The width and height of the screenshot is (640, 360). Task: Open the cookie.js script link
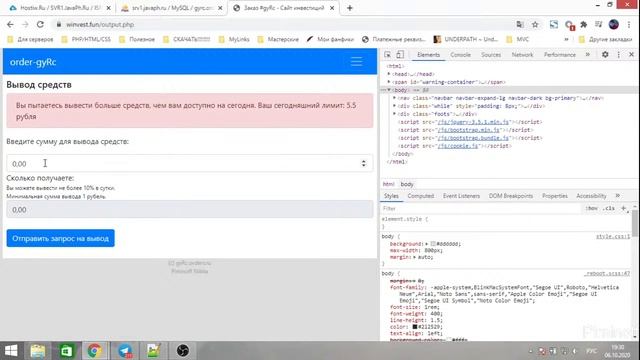458,146
